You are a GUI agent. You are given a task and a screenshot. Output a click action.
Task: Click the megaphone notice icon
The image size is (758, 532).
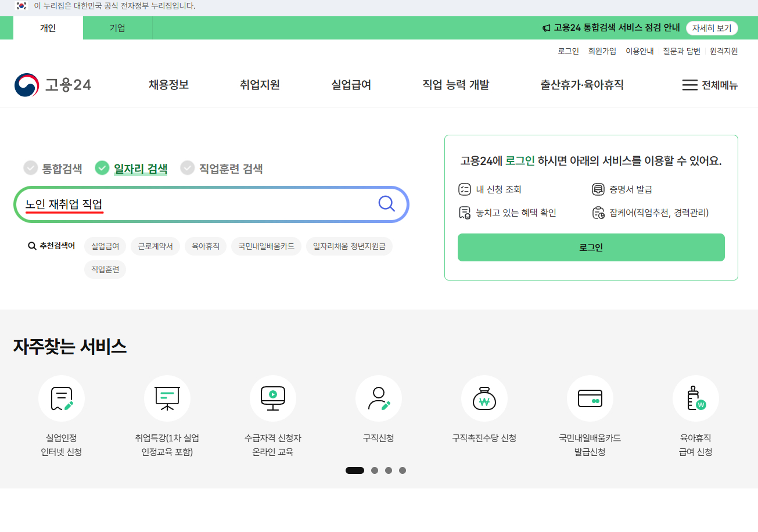click(x=546, y=28)
